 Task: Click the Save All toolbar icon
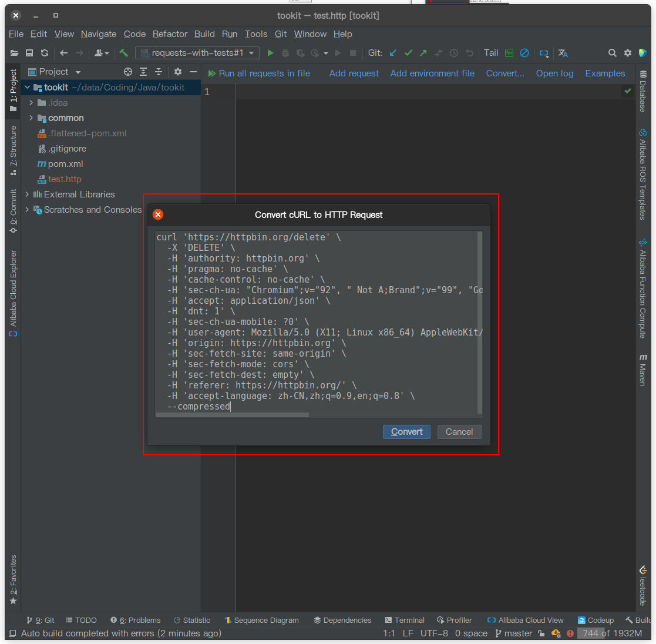(29, 53)
